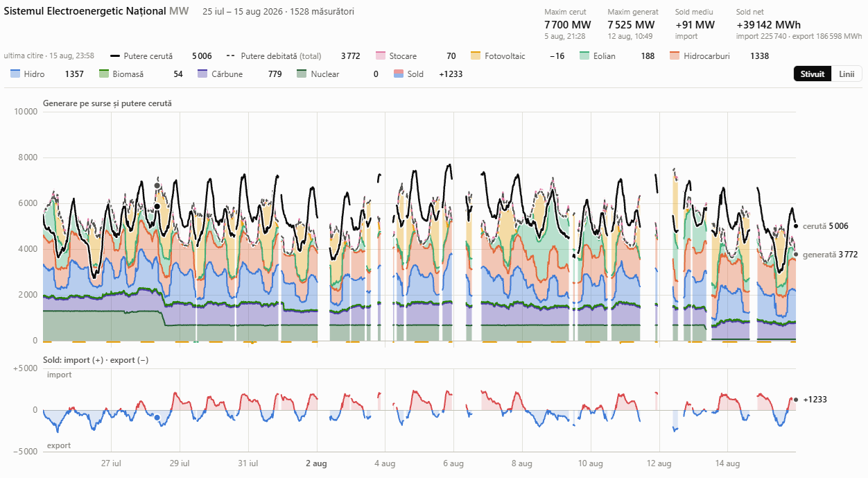Click the bold '2 aug' date axis label
Image resolution: width=868 pixels, height=478 pixels.
(x=316, y=463)
